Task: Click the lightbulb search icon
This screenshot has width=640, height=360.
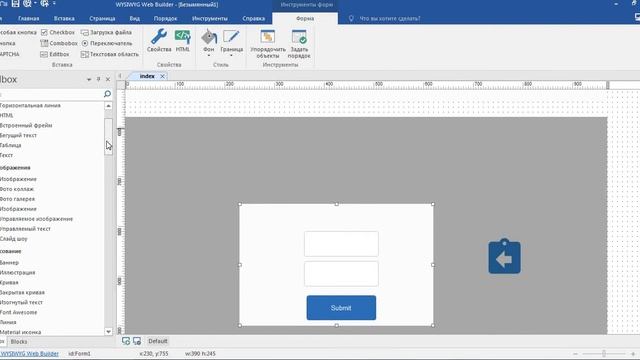Action: click(351, 18)
